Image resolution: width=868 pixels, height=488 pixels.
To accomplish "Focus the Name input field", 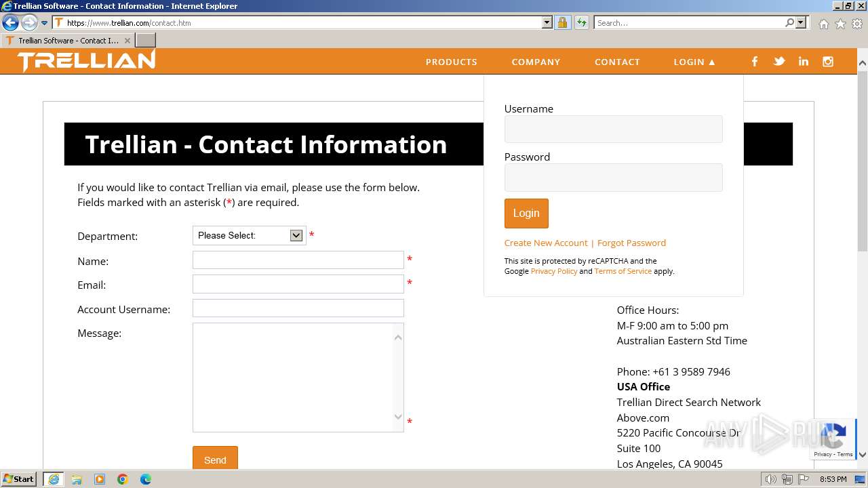I will pyautogui.click(x=298, y=260).
